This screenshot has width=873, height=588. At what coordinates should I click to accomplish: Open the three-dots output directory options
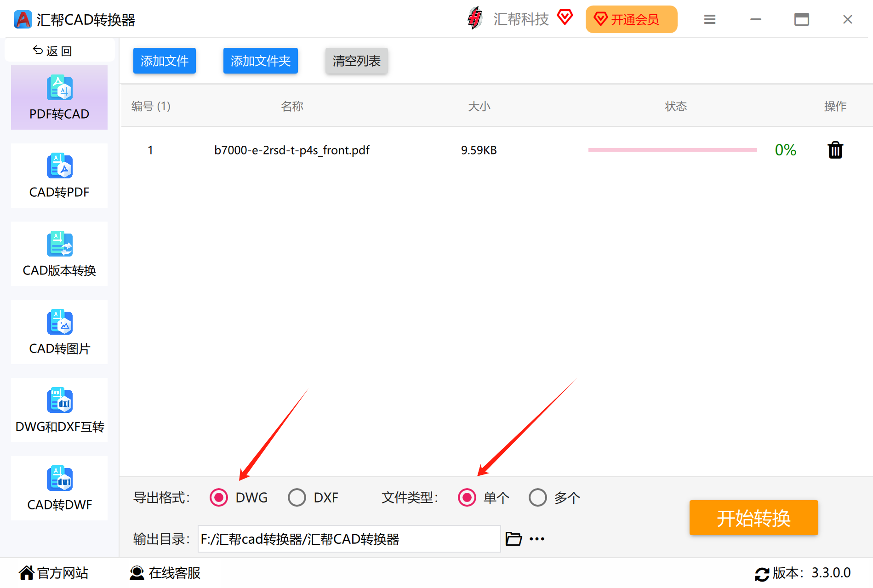click(537, 539)
